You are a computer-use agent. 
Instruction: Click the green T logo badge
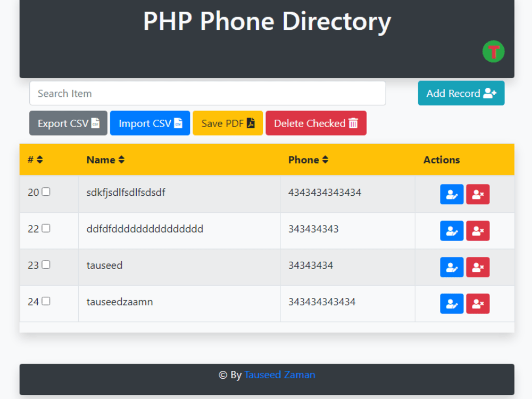click(x=493, y=52)
